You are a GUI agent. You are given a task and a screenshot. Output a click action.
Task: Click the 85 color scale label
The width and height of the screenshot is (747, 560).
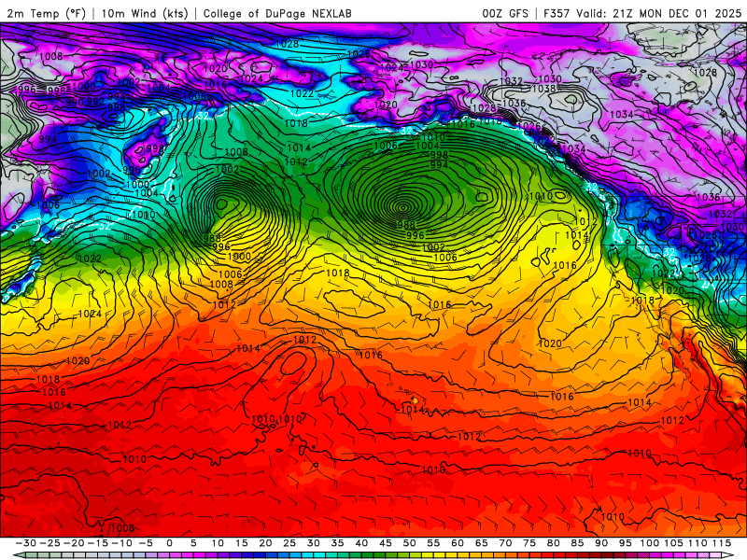(577, 543)
